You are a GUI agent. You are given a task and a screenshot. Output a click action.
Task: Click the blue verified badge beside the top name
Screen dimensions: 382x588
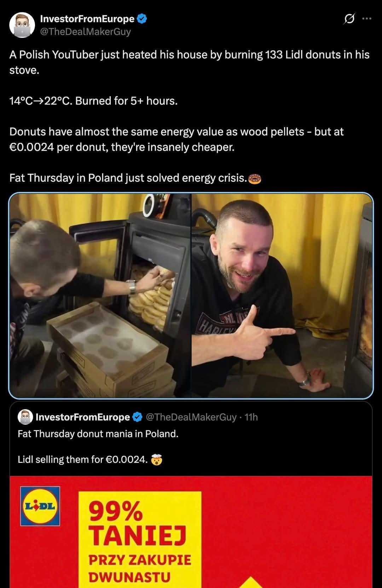tap(142, 19)
